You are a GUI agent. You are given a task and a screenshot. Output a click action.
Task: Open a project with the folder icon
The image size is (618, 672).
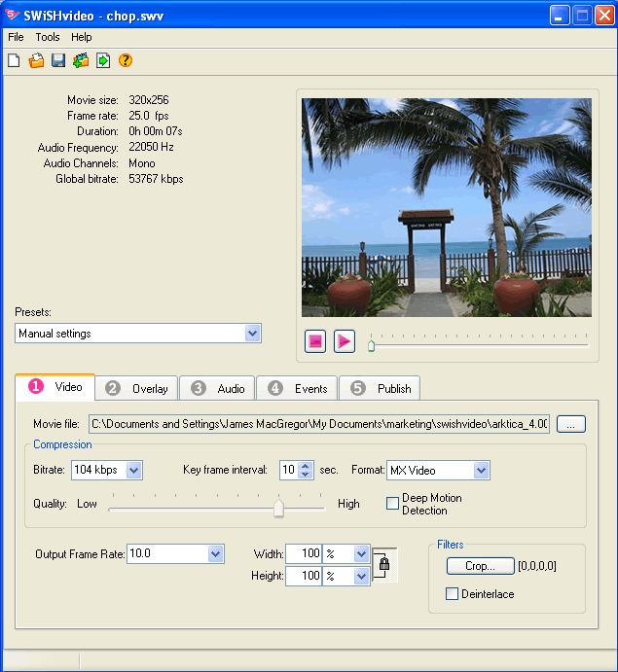pos(36,60)
